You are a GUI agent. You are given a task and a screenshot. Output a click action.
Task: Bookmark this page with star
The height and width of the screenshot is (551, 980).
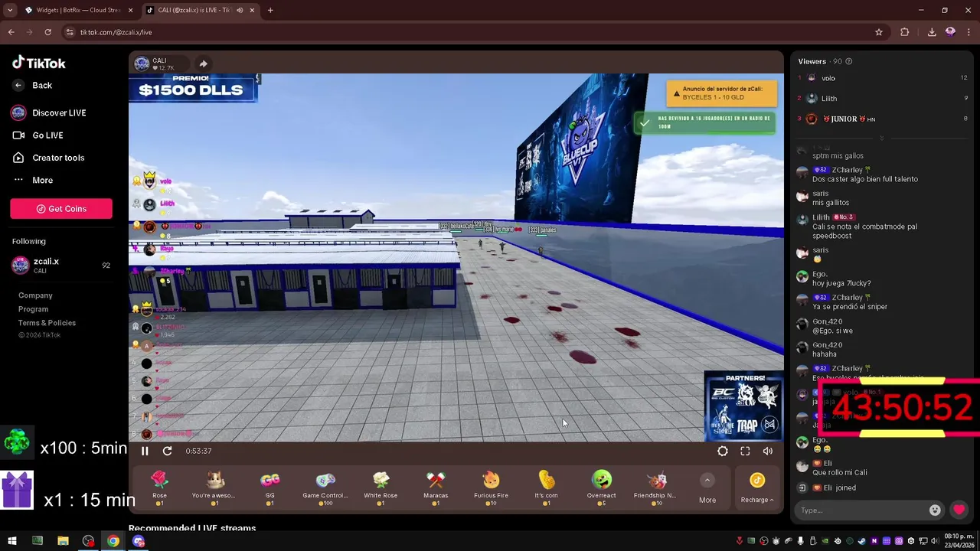pos(879,32)
